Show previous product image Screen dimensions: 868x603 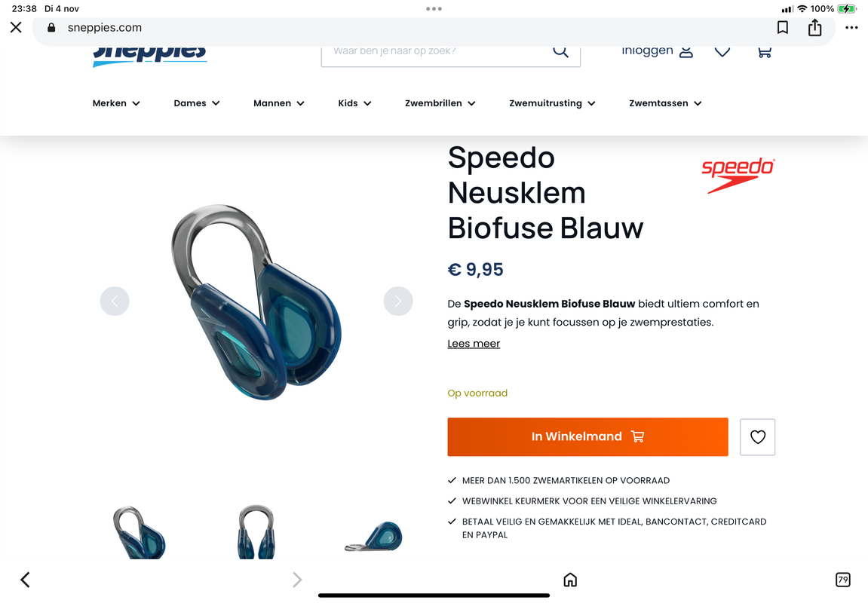click(115, 301)
